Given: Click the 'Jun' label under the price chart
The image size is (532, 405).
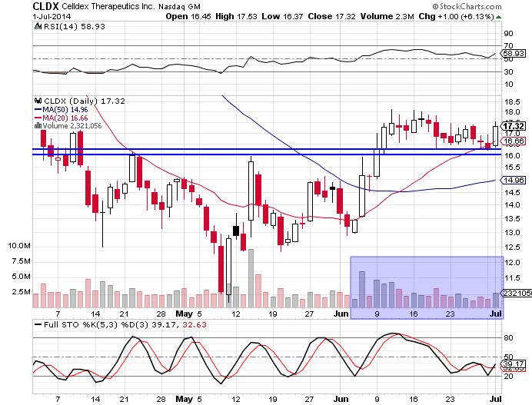Looking at the screenshot, I should tap(341, 314).
